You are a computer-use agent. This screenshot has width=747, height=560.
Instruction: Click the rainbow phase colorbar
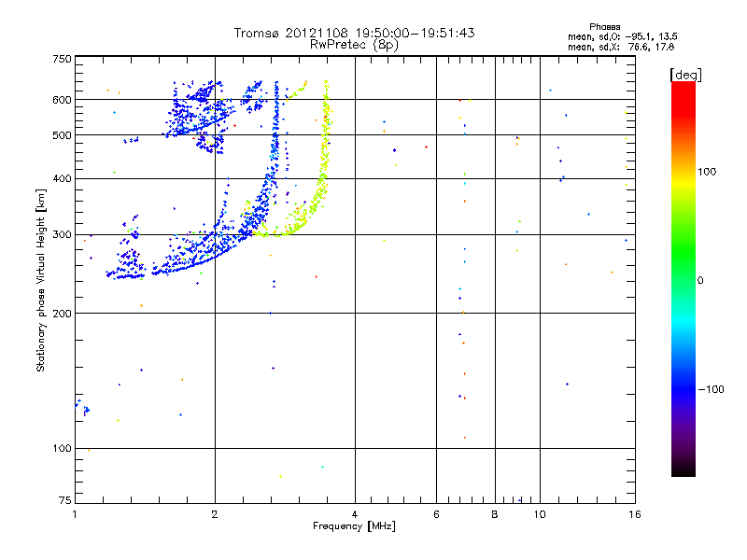(x=684, y=279)
